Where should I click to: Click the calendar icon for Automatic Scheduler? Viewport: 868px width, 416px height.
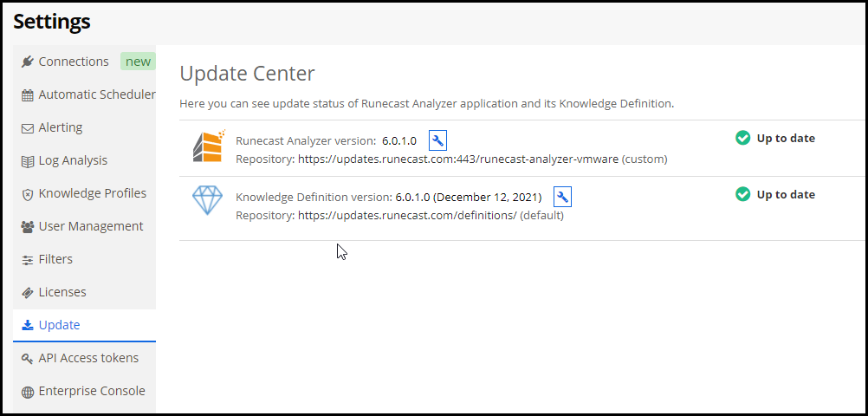tap(27, 95)
